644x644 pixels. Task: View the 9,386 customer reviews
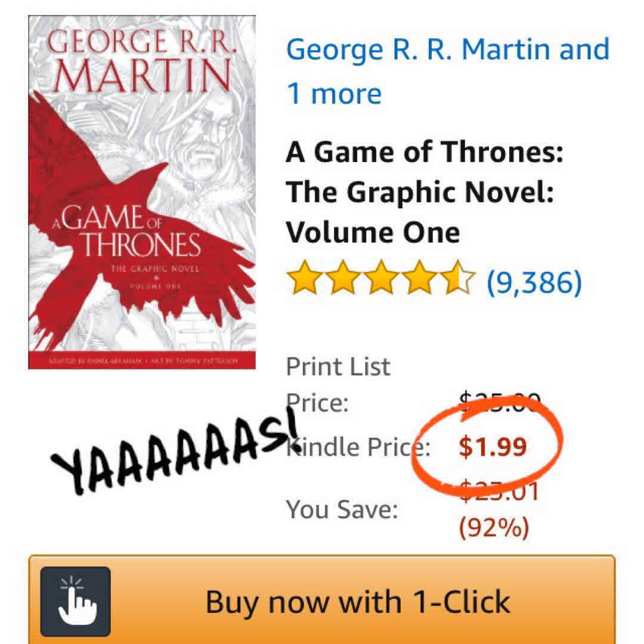point(534,281)
